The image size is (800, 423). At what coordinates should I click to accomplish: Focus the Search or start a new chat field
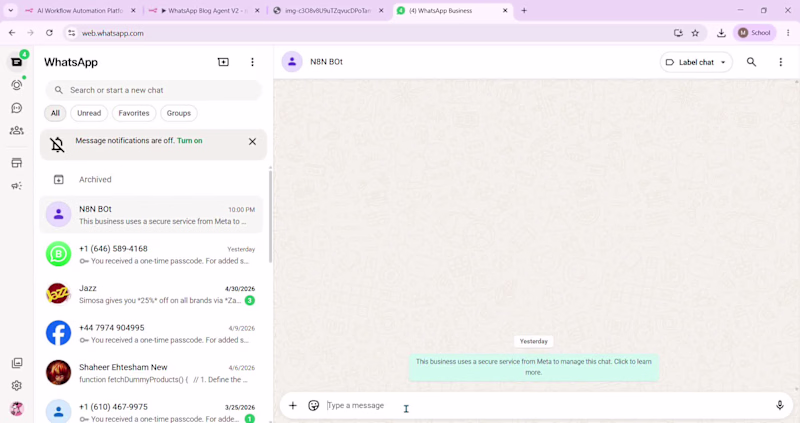(x=153, y=90)
